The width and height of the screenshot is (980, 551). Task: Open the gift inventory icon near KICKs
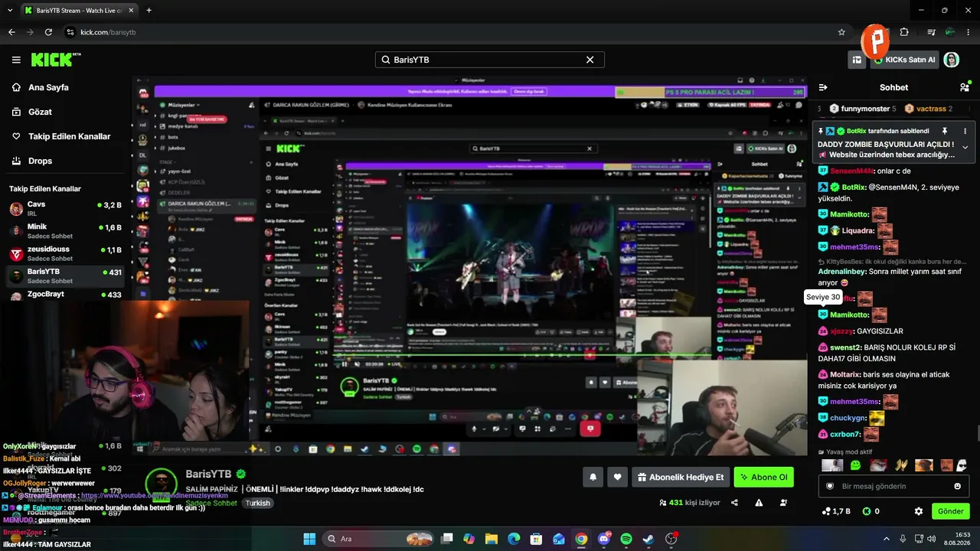[x=857, y=60]
